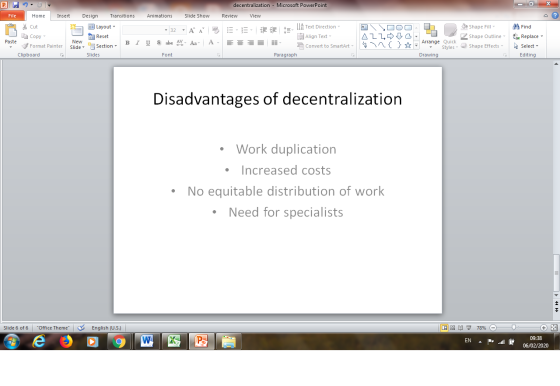Open PowerPoint Help question mark icon

tap(555, 16)
